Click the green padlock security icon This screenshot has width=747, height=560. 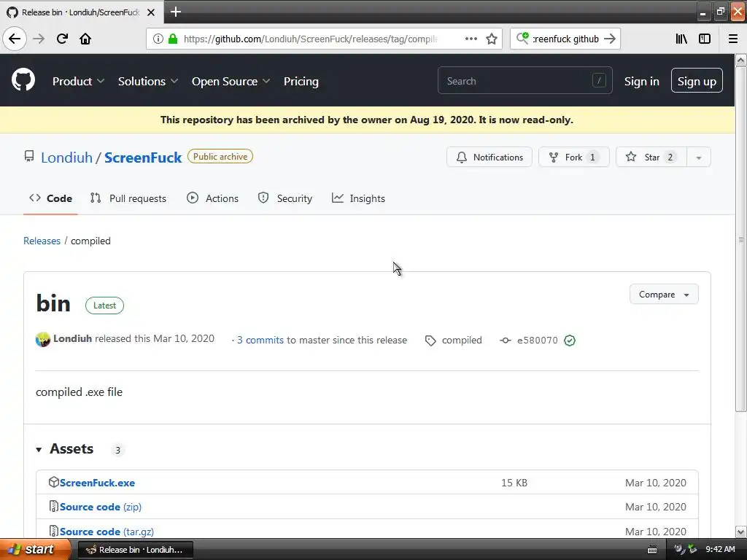pyautogui.click(x=172, y=39)
